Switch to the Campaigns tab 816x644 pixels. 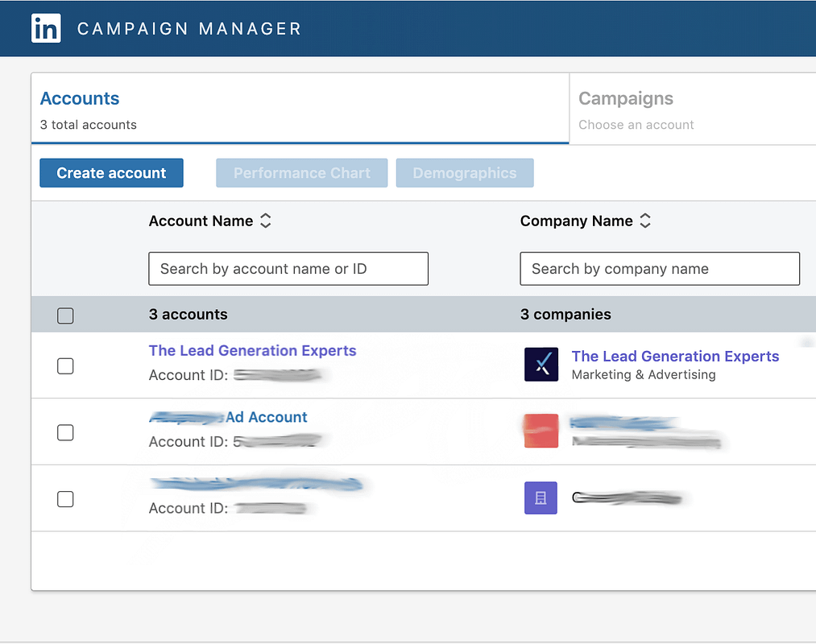(x=693, y=109)
